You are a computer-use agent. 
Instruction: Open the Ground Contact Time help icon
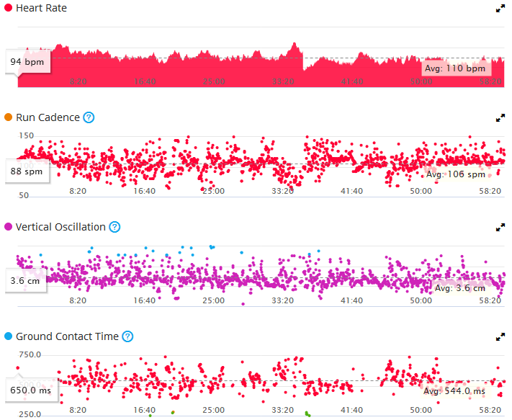coord(127,336)
